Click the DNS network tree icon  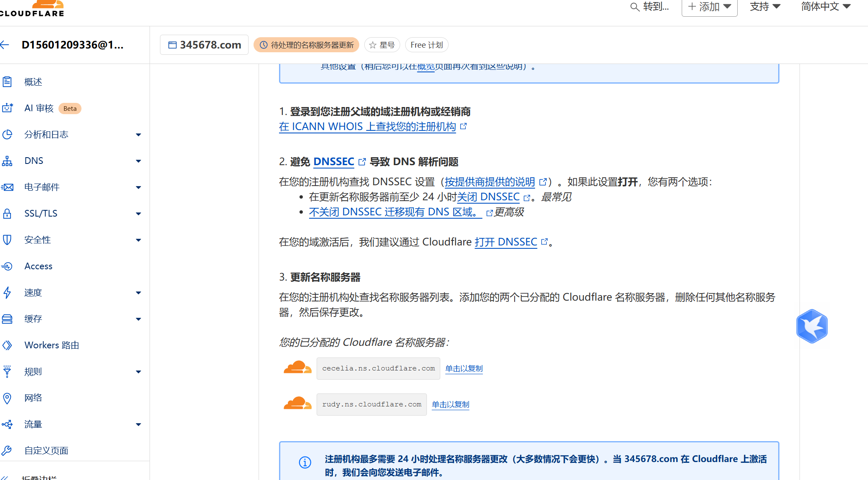tap(7, 161)
